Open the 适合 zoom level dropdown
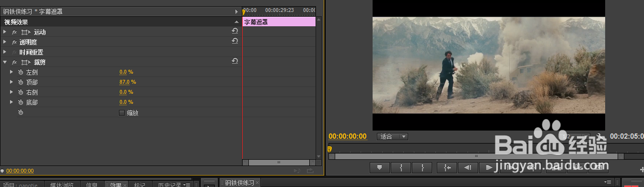Screen dimensions: 644x187 point(392,136)
